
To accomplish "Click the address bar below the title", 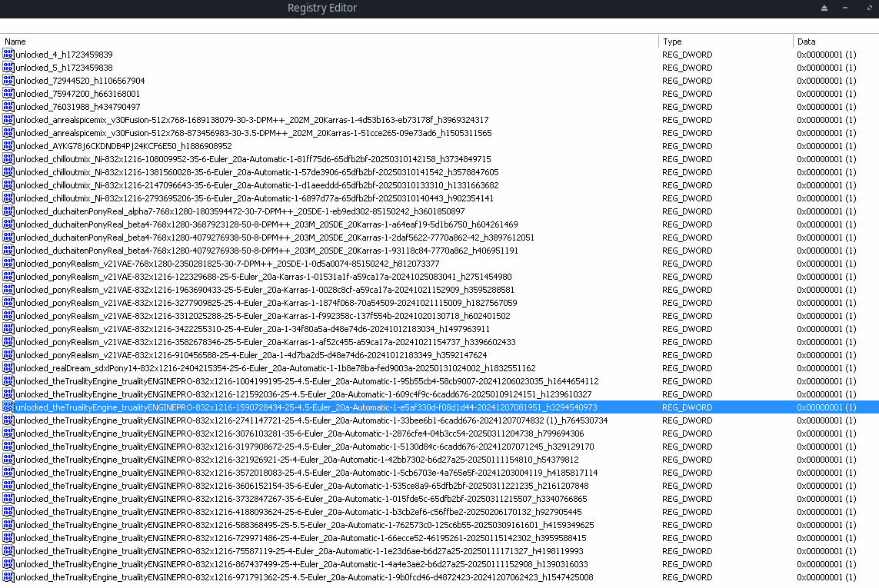I will tap(439, 25).
